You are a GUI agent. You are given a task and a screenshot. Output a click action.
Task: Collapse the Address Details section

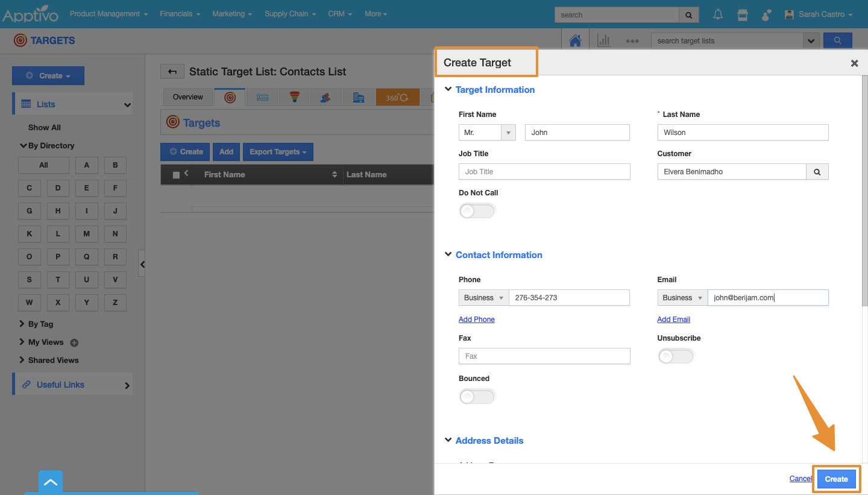448,440
